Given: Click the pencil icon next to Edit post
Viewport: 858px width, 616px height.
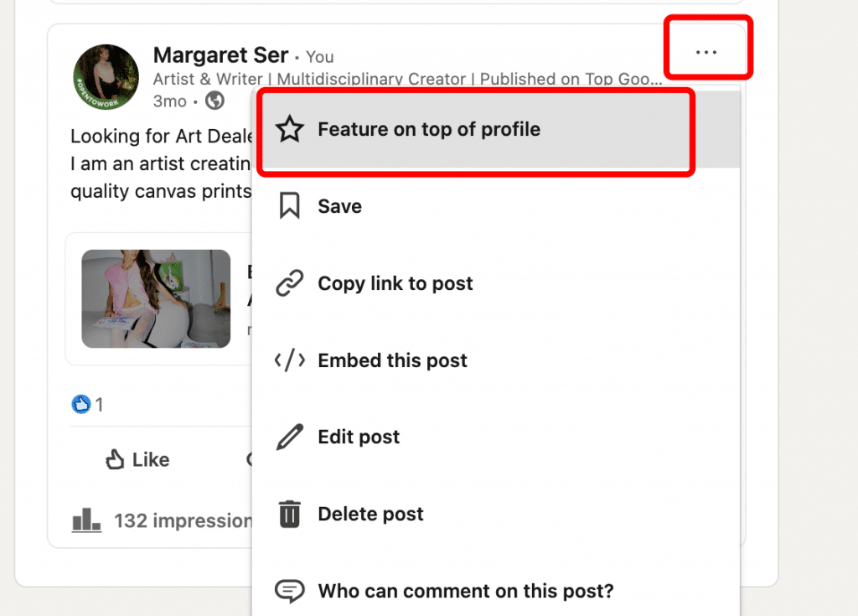Looking at the screenshot, I should [289, 436].
